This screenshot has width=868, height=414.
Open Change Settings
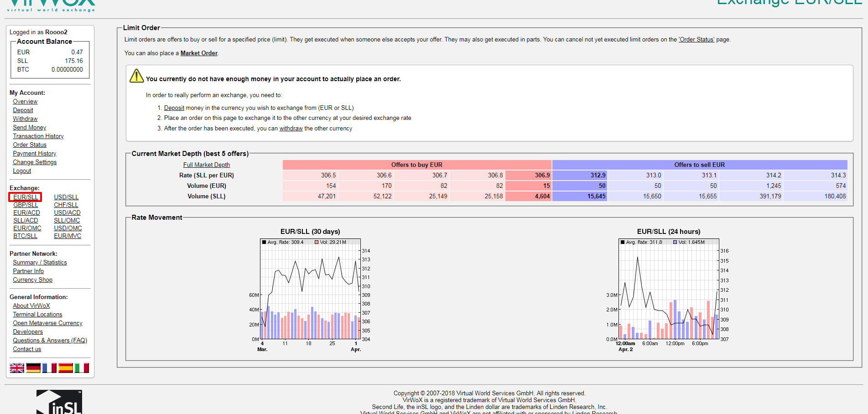pyautogui.click(x=35, y=162)
